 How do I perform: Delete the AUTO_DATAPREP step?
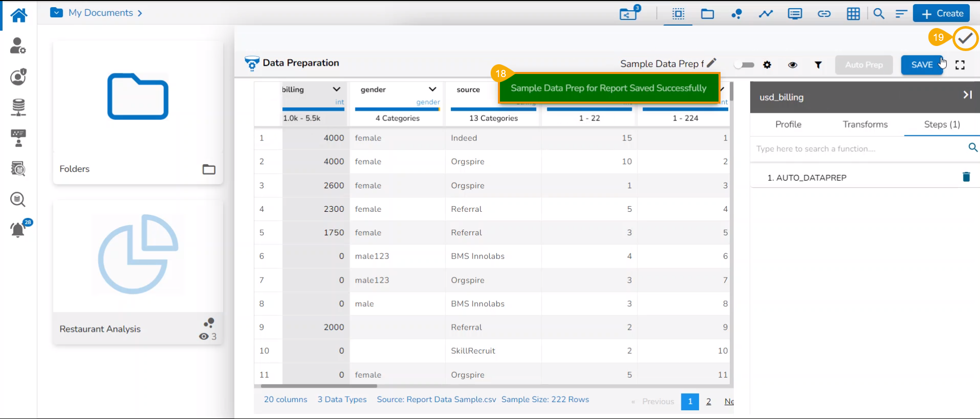[966, 177]
